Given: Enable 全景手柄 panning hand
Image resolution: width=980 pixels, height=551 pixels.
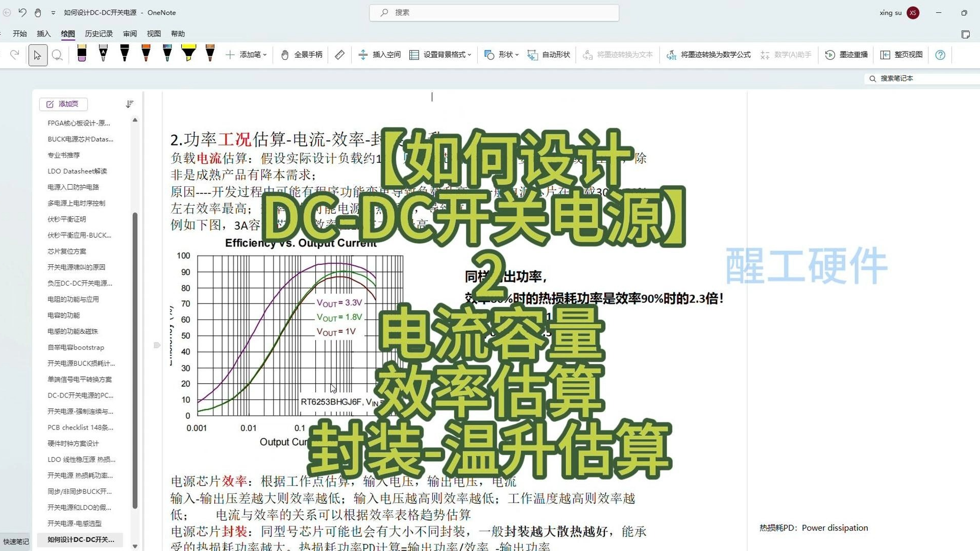Looking at the screenshot, I should [302, 55].
